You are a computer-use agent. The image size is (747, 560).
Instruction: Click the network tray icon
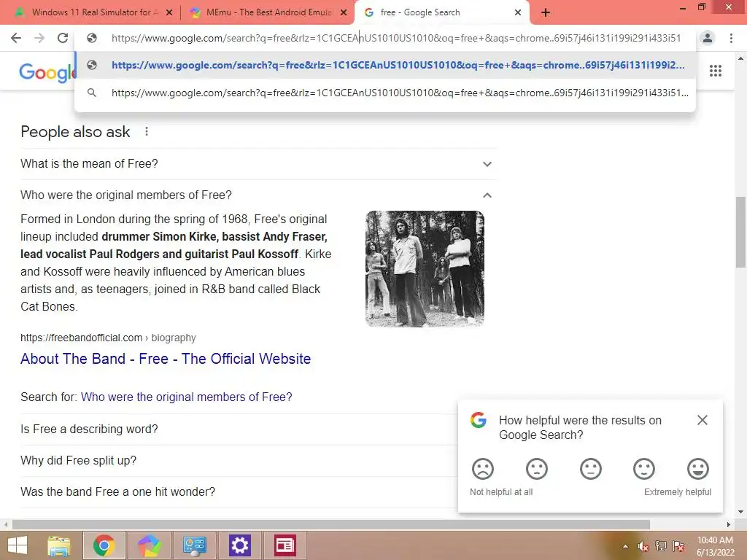661,546
